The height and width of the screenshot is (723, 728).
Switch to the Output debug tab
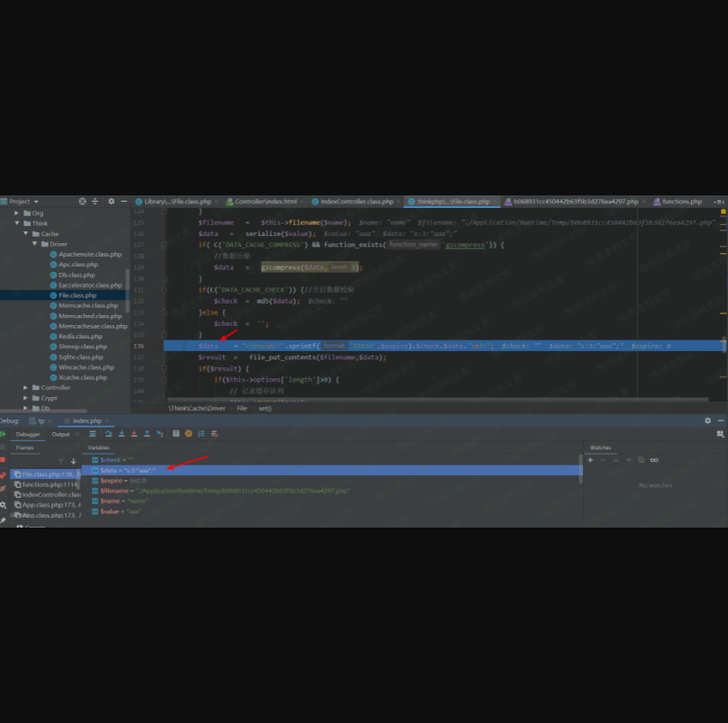pyautogui.click(x=60, y=434)
